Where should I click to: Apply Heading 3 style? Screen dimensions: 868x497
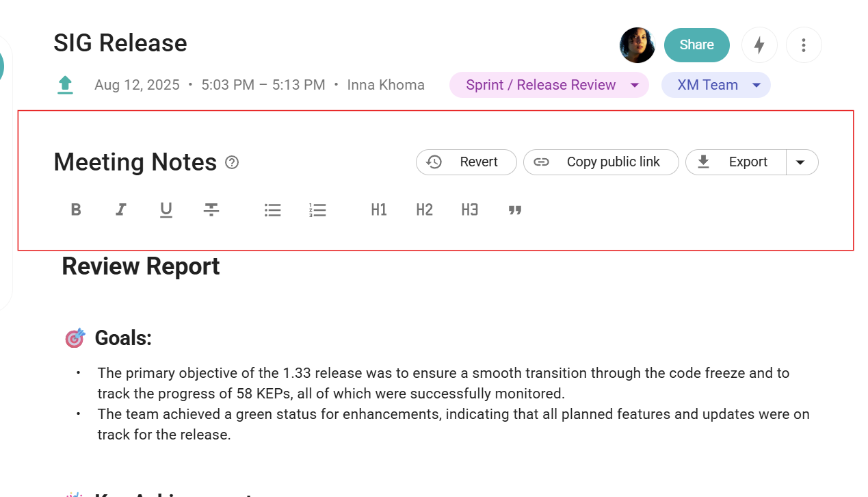[469, 210]
